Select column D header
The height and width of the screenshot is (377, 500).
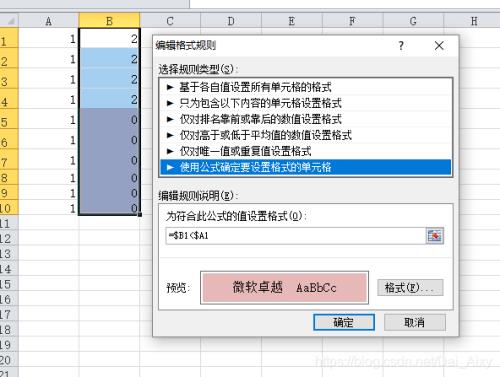(x=231, y=21)
